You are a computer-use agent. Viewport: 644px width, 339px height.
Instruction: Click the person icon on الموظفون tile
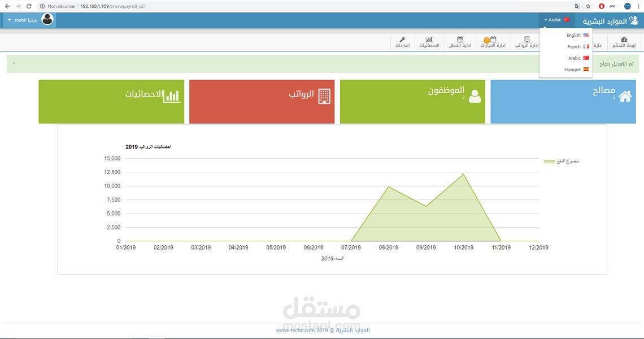coord(475,96)
